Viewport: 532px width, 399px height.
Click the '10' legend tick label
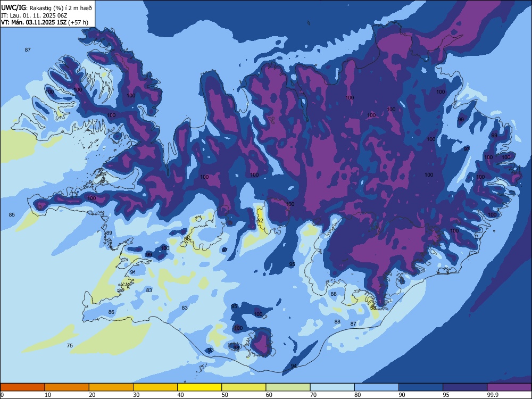coord(48,395)
